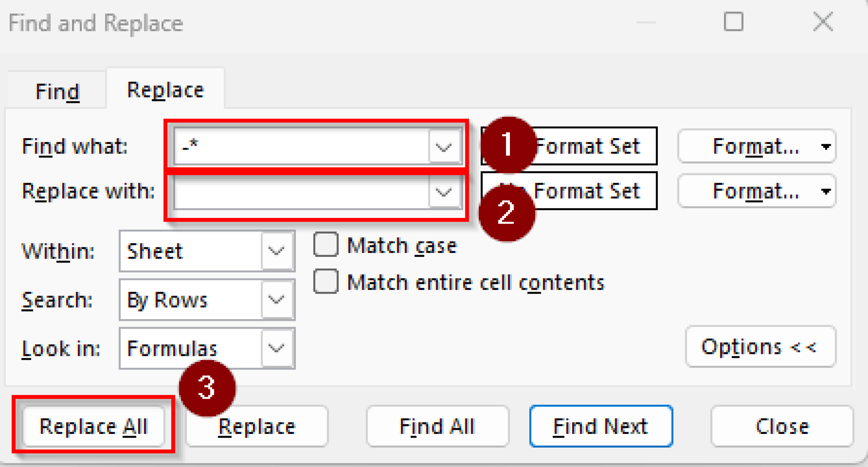Screen dimensions: 868x467
Task: Switch to the Find tab
Action: coord(57,90)
